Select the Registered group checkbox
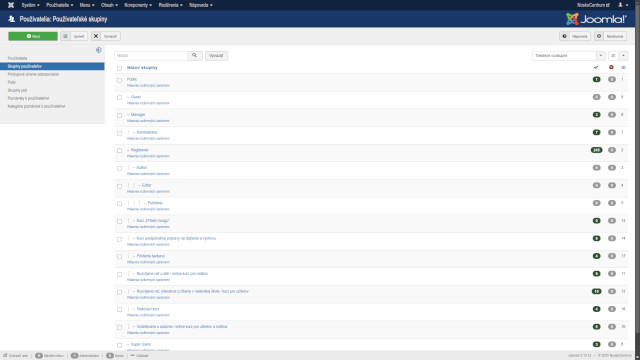Image resolution: width=640 pixels, height=360 pixels. click(119, 151)
